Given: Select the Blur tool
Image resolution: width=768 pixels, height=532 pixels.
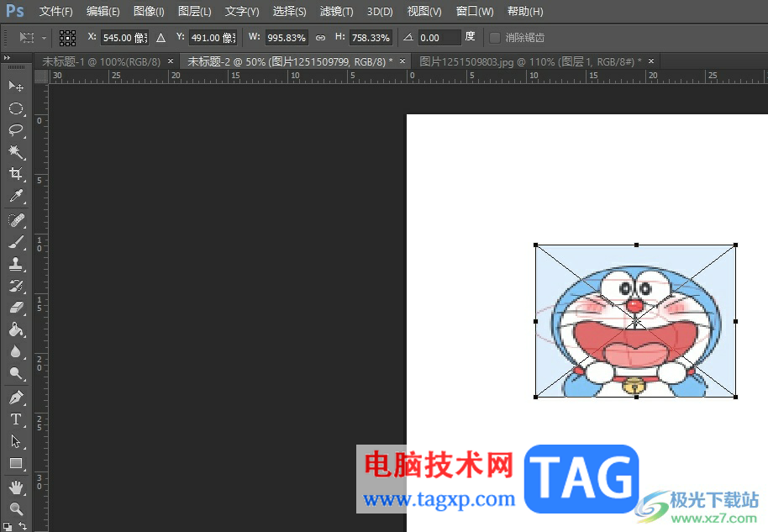Looking at the screenshot, I should (16, 352).
